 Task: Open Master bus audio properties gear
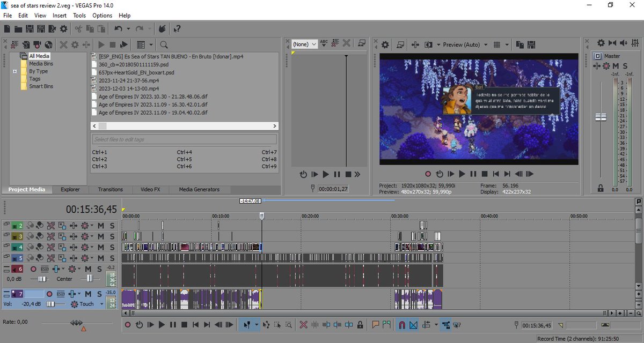tap(601, 43)
